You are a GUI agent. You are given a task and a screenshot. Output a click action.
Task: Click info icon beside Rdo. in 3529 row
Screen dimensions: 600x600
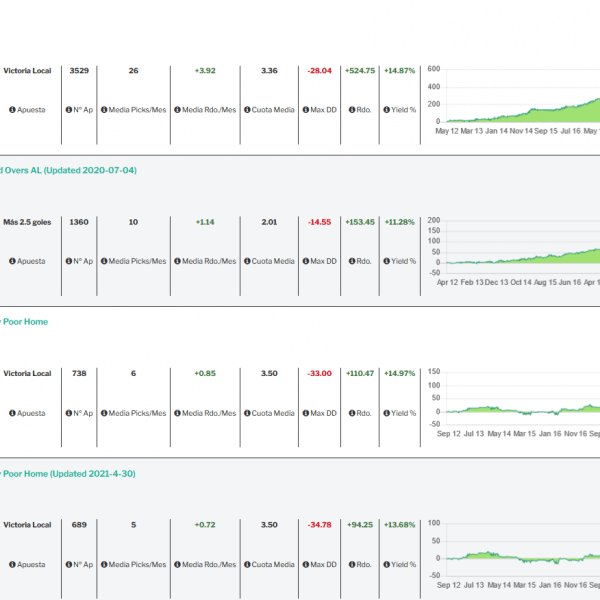point(352,110)
